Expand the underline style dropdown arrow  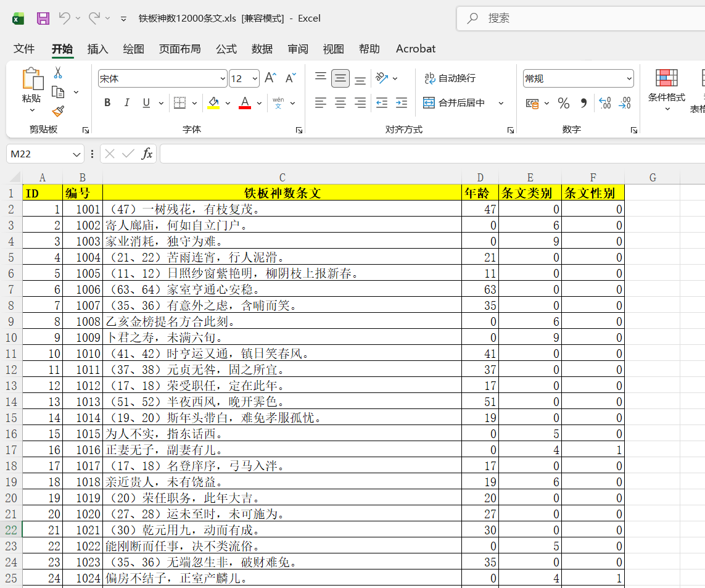(x=161, y=104)
